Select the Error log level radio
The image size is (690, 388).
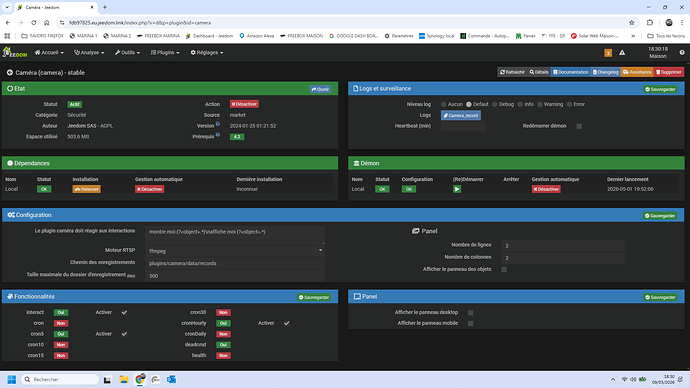[x=569, y=104]
